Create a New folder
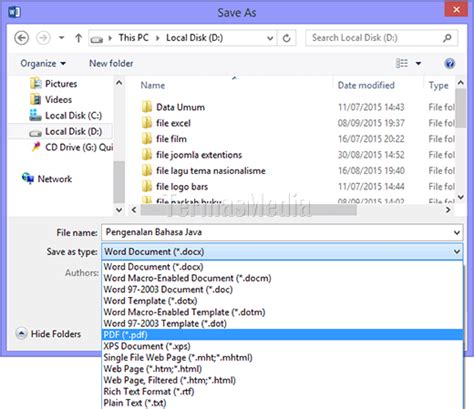This screenshot has height=409, width=474. click(x=111, y=63)
